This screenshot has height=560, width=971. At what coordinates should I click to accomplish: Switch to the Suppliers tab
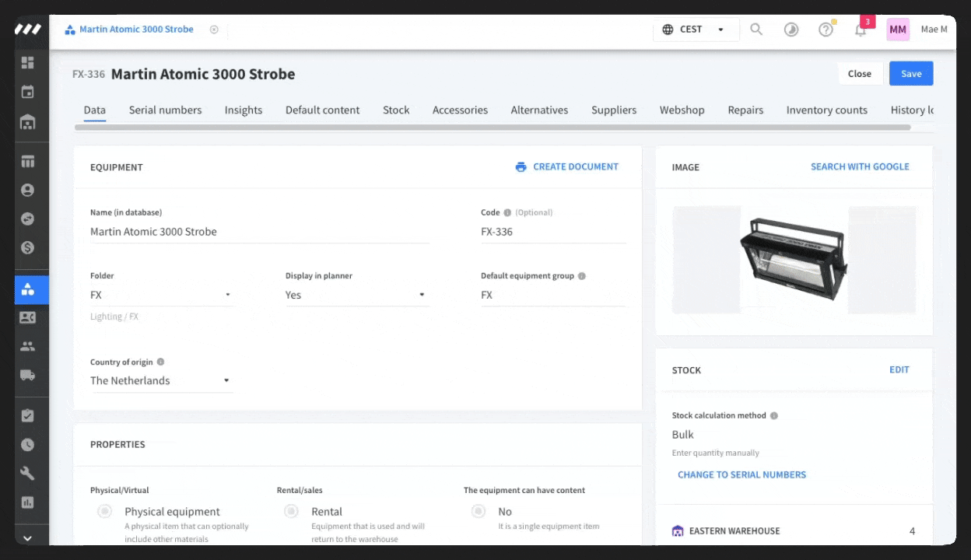coord(614,110)
